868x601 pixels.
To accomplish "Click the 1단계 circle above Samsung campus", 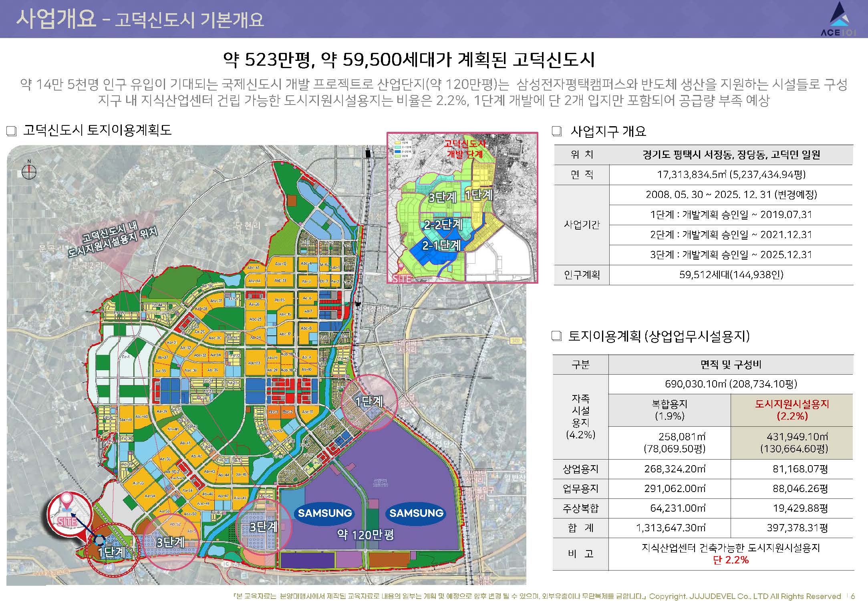I will (369, 401).
